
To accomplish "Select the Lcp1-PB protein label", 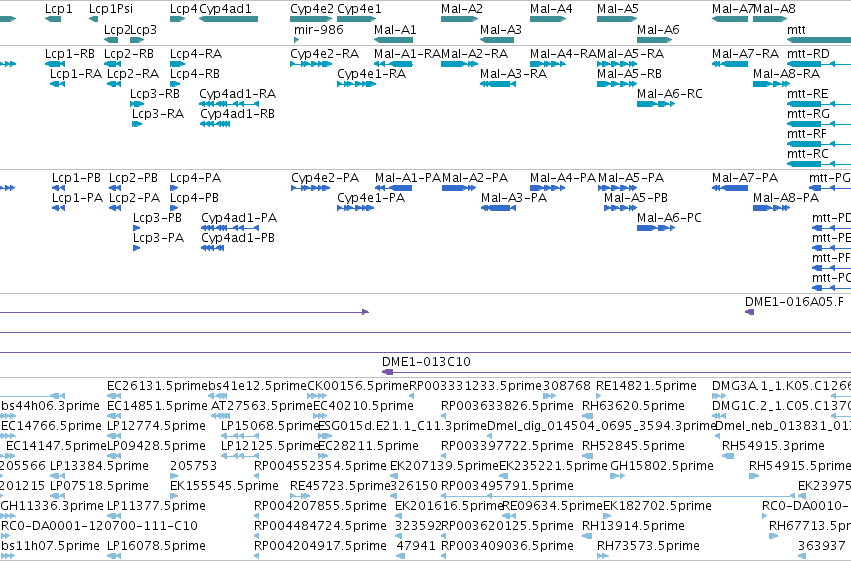I will pyautogui.click(x=77, y=177).
